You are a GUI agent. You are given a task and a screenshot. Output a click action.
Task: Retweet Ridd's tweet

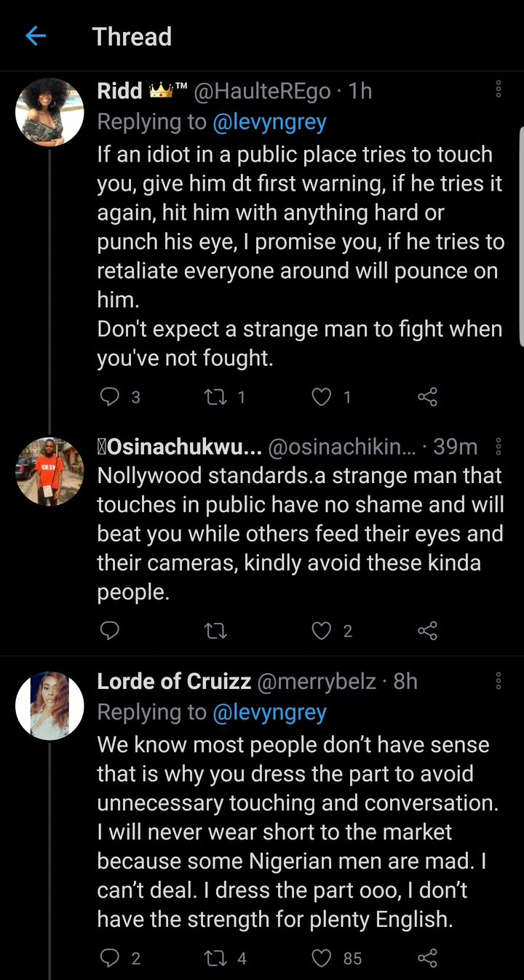tap(215, 397)
